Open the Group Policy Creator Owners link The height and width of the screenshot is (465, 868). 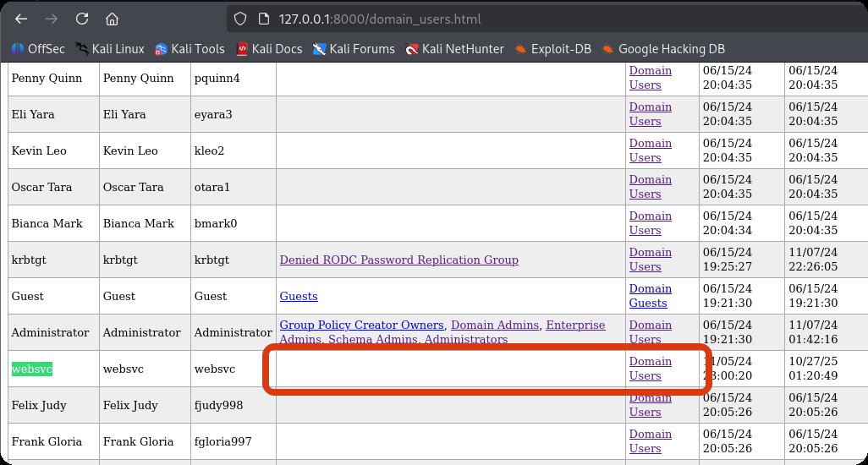(361, 325)
